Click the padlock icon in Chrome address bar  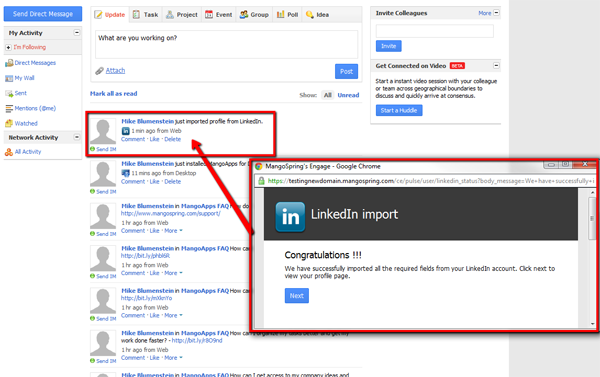point(261,181)
